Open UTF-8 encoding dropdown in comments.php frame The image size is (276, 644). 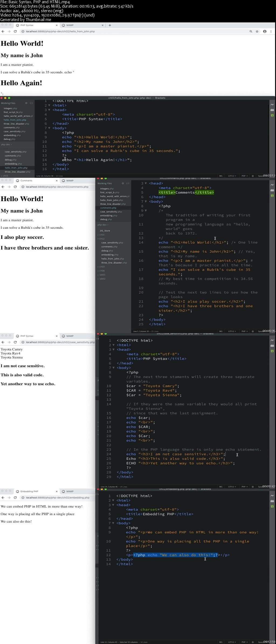232,331
